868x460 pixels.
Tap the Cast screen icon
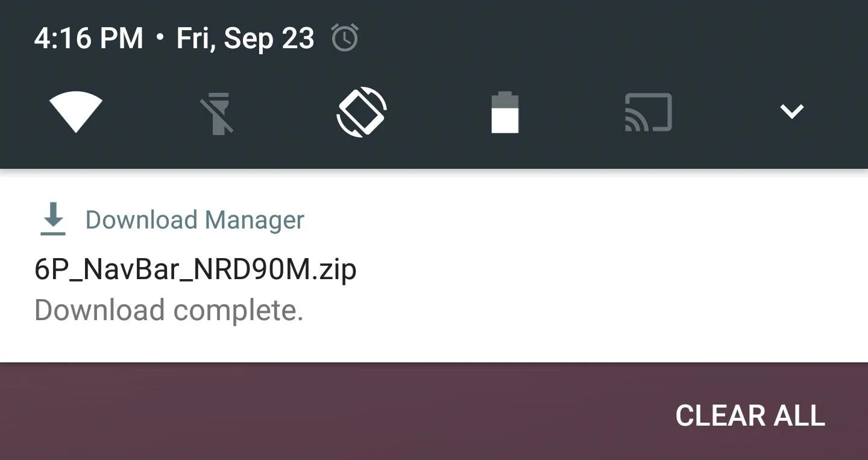tap(649, 112)
